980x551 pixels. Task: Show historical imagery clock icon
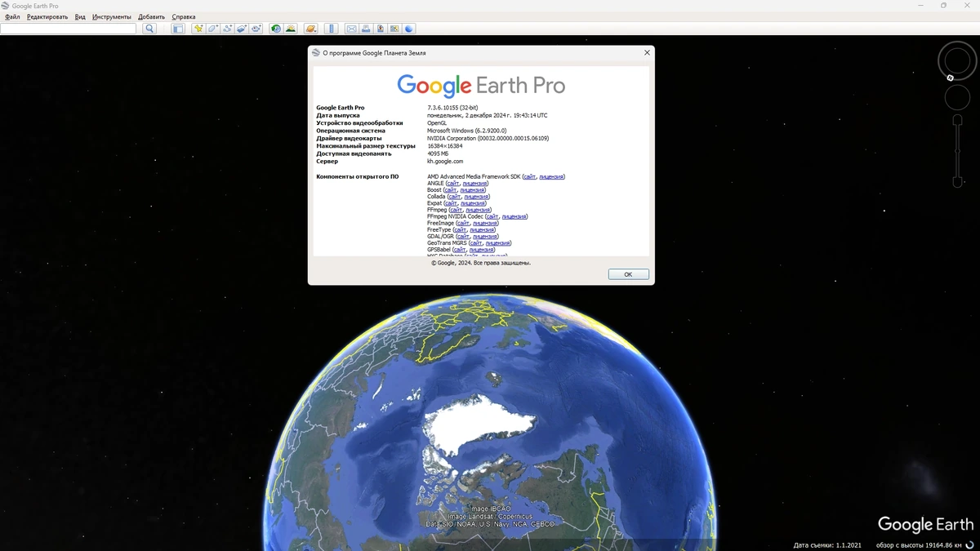276,29
